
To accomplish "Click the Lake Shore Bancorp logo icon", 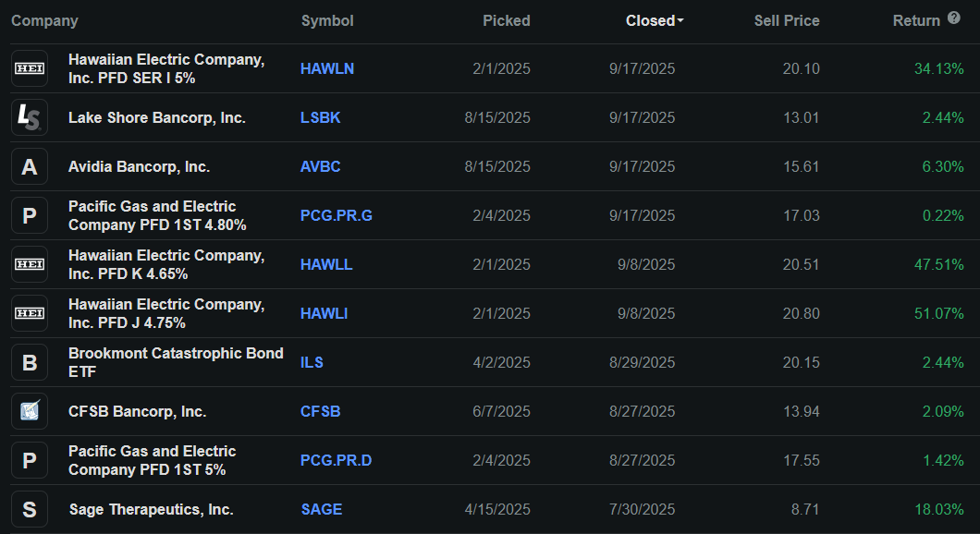I will (30, 117).
